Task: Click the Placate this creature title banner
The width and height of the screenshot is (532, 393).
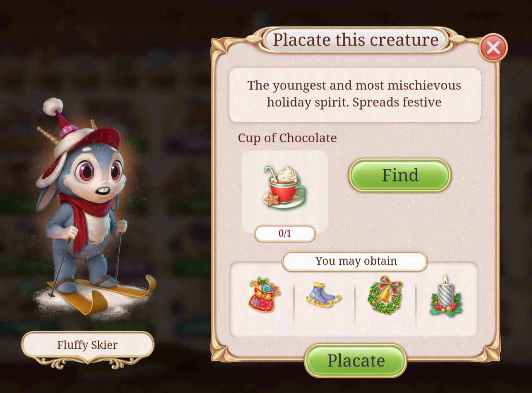Action: point(355,40)
